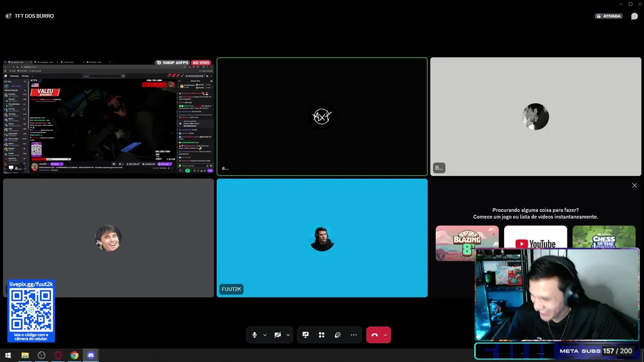Launch the YouTube Watch Together activity
Viewport: 644px width, 362px height.
click(x=535, y=237)
